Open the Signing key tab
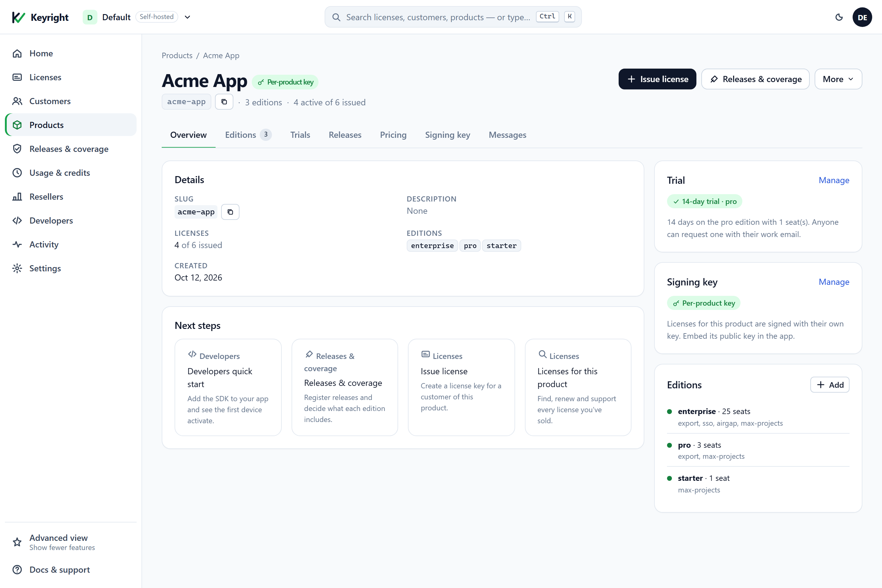 click(447, 135)
